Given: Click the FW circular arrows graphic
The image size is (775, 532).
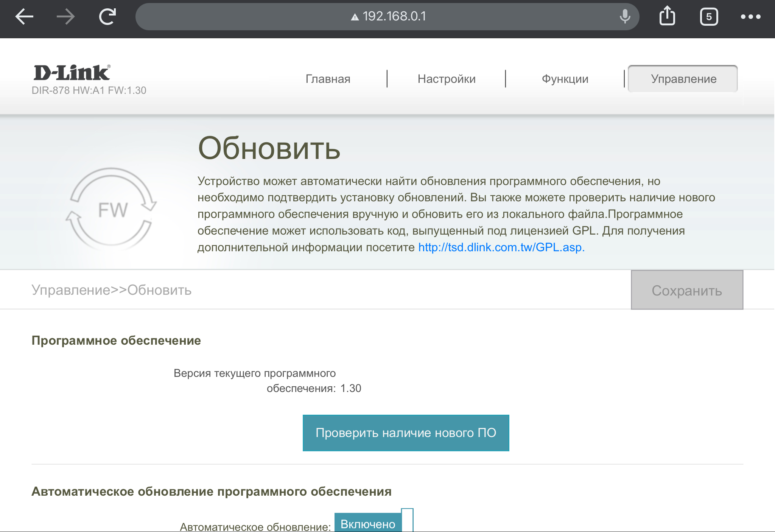Looking at the screenshot, I should coord(112,209).
